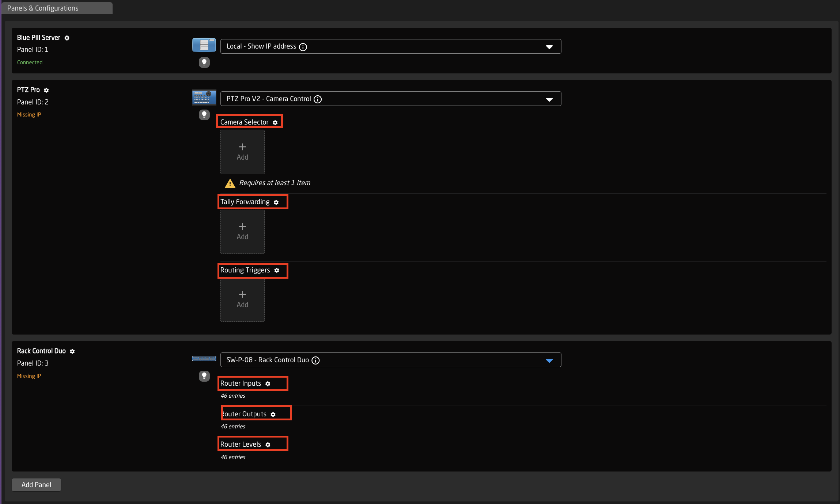
Task: Click the 46 entries text under Router Inputs
Action: 233,396
